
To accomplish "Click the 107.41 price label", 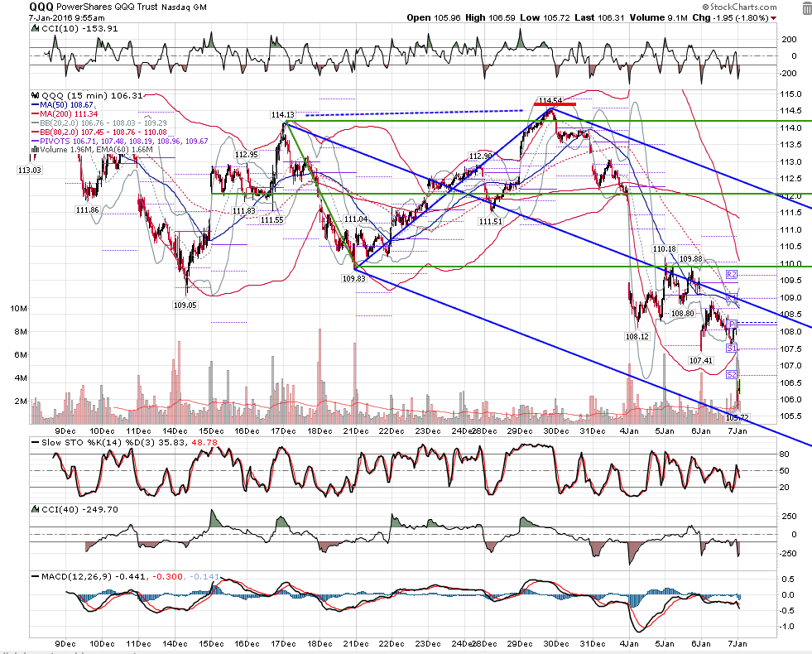I will click(700, 360).
